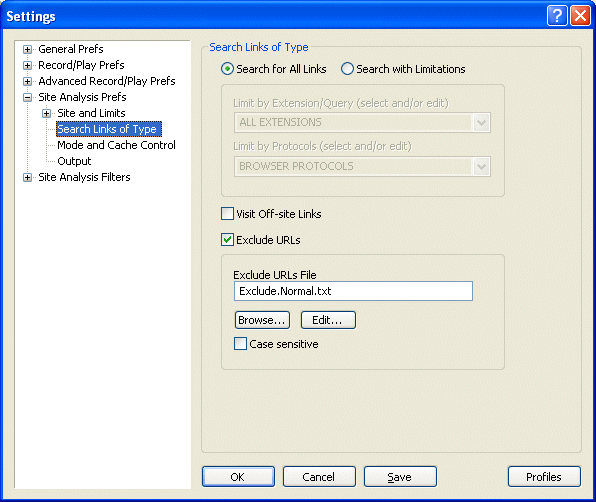The image size is (596, 502).
Task: Click the Browse... button
Action: 262,320
